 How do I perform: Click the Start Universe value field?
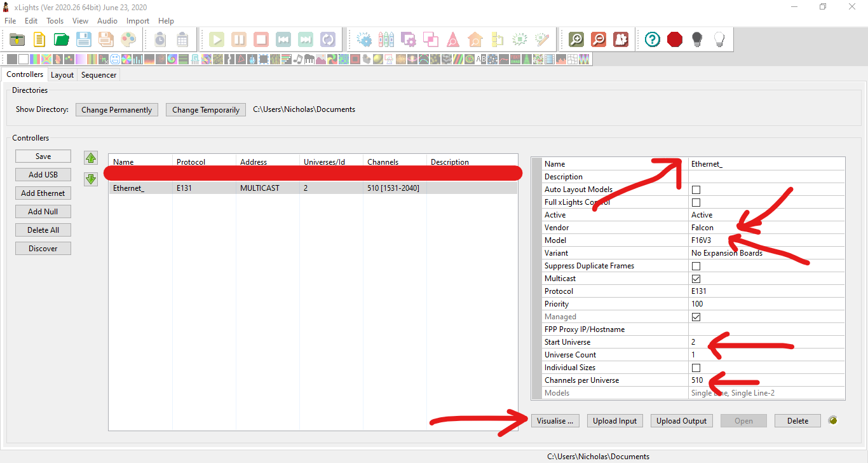click(766, 342)
